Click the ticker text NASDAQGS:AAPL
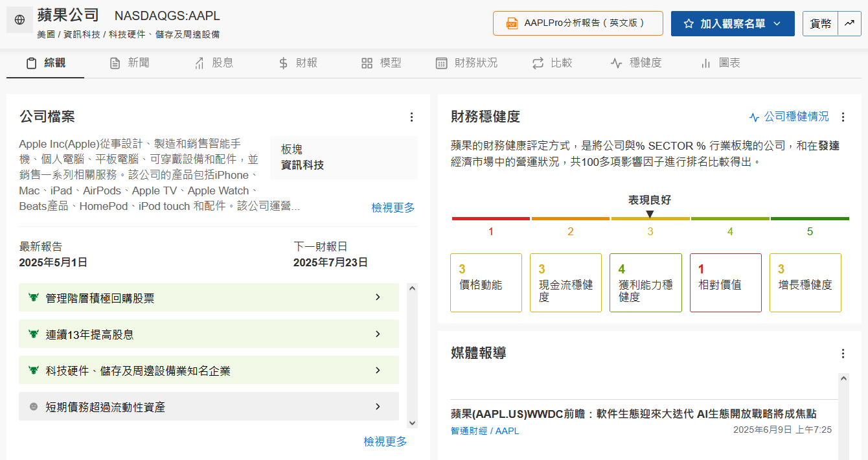 click(167, 16)
